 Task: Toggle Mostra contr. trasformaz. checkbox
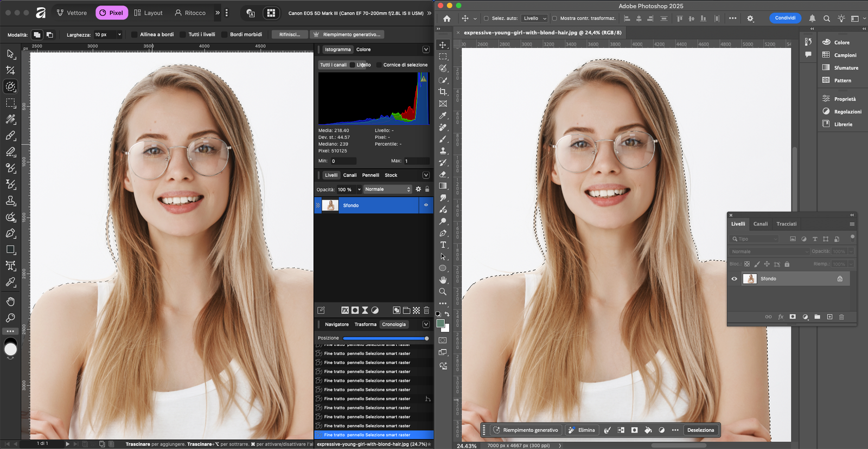tap(554, 18)
